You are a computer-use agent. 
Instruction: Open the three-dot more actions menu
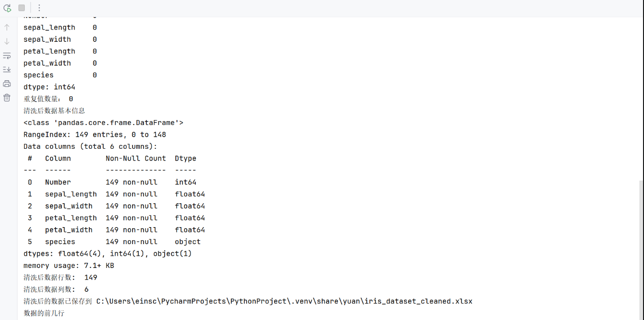click(39, 8)
